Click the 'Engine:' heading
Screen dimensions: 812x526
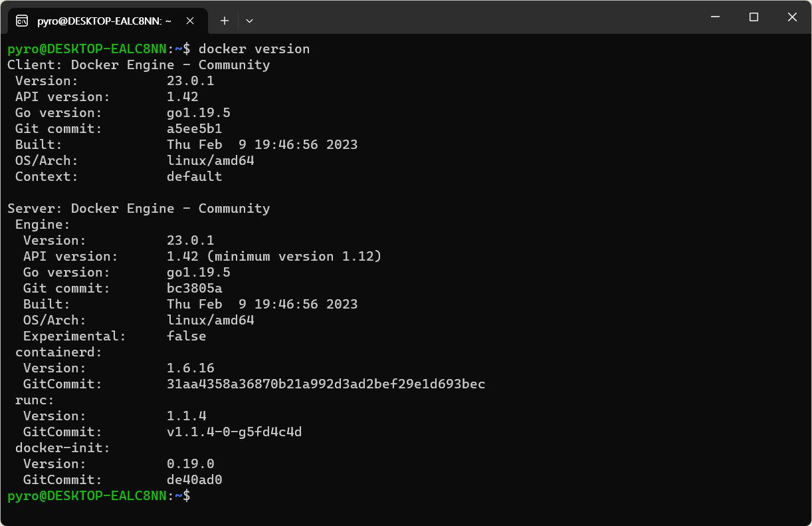pos(43,225)
